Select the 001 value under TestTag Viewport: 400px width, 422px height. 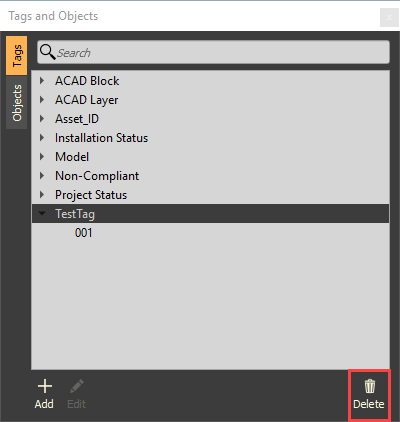click(84, 233)
